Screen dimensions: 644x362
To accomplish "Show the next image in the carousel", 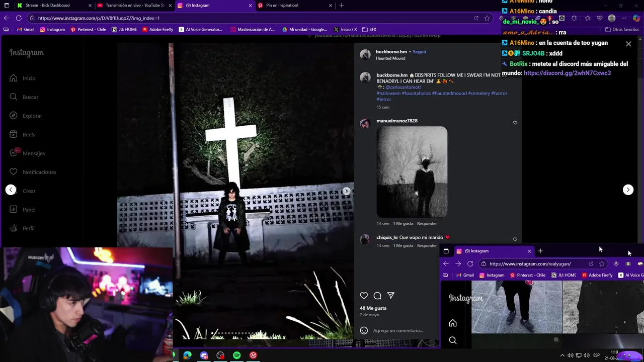I will [x=346, y=191].
